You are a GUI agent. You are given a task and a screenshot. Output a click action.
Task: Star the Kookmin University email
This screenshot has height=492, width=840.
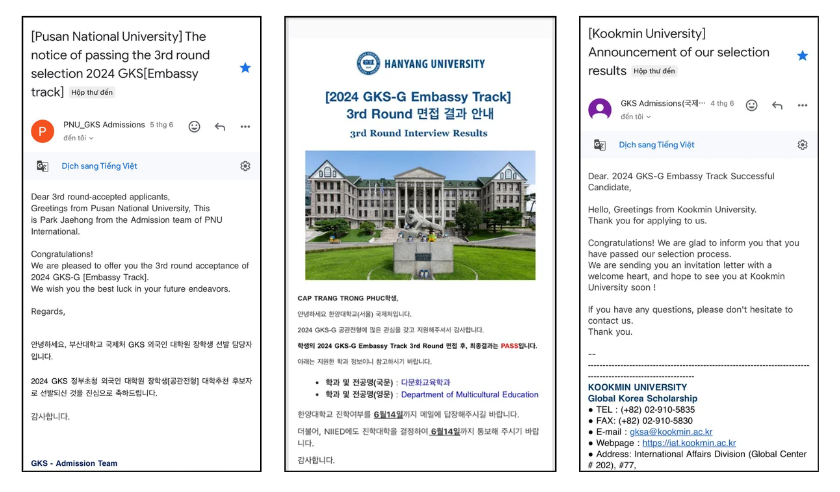(802, 56)
